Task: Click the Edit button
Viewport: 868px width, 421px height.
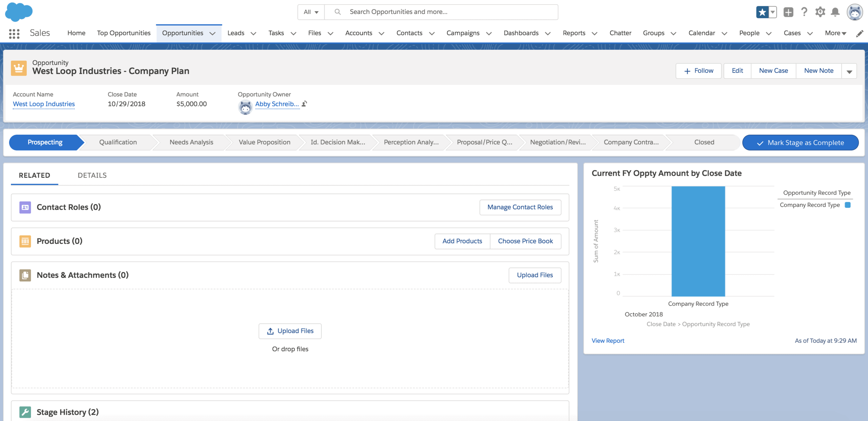Action: point(737,71)
